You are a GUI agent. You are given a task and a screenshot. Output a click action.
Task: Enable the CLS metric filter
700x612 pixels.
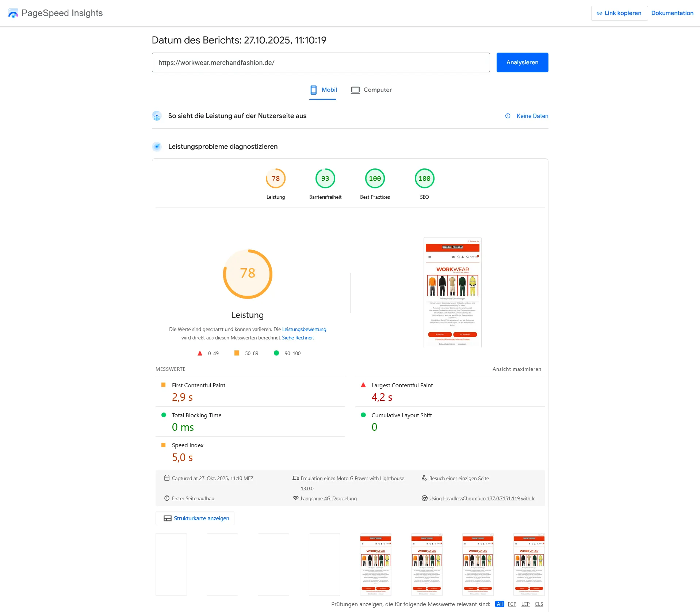539,604
